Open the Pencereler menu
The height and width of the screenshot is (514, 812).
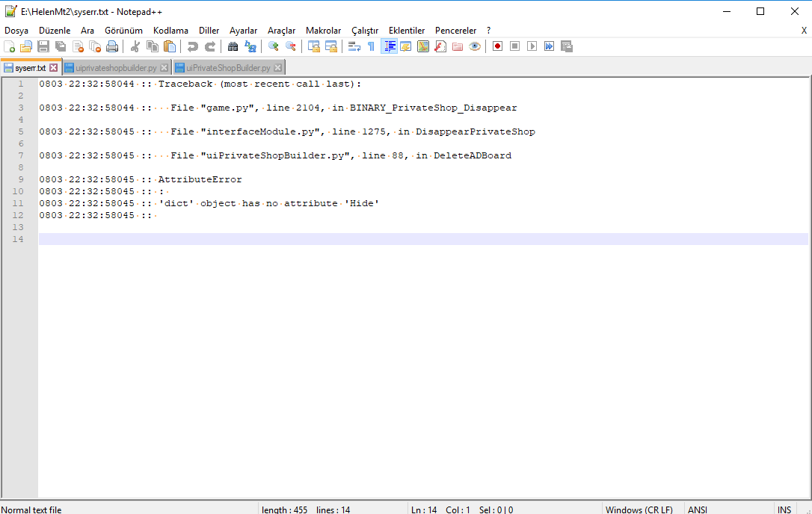click(455, 31)
